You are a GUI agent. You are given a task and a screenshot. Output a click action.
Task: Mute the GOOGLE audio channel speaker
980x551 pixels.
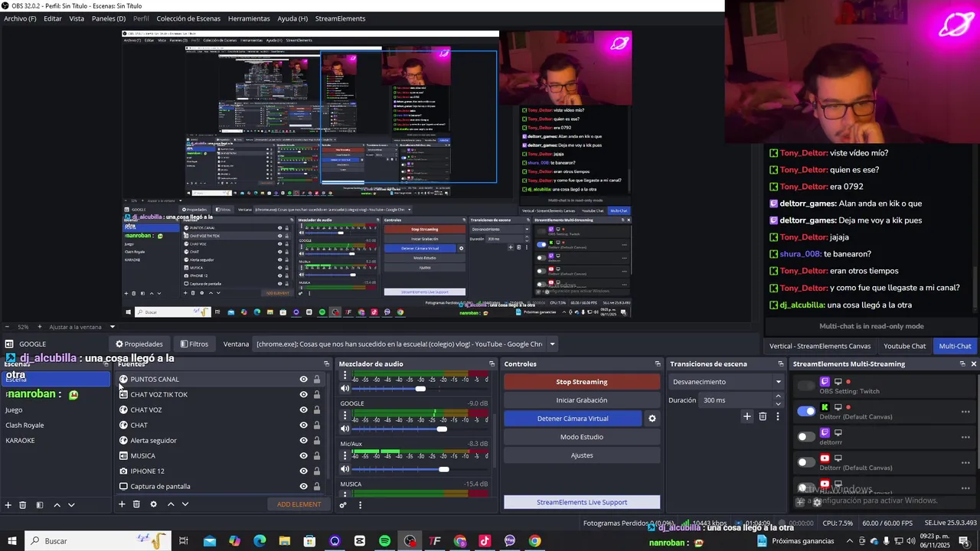(x=345, y=429)
